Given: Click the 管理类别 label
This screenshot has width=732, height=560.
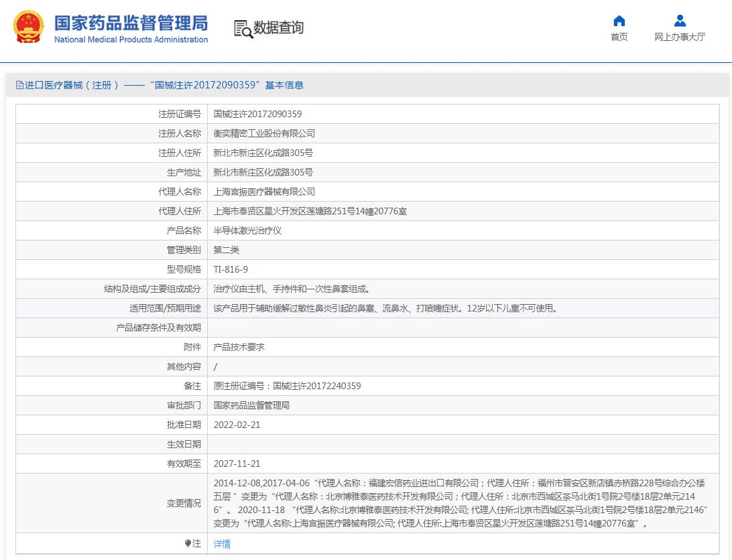Looking at the screenshot, I should [184, 250].
